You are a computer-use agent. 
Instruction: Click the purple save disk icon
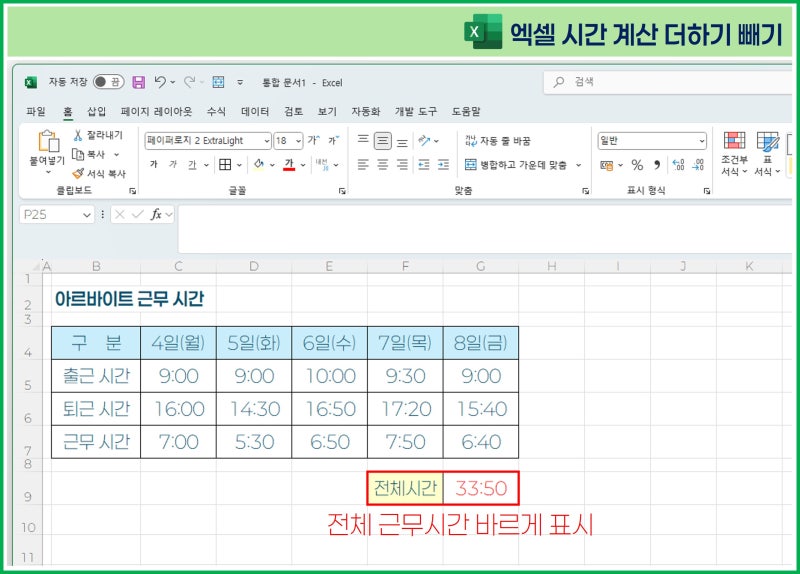[138, 82]
